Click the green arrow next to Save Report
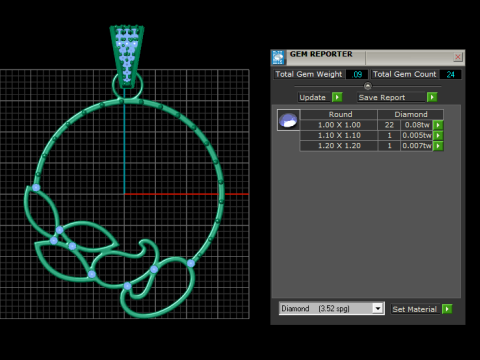The image size is (480, 360). 432,97
